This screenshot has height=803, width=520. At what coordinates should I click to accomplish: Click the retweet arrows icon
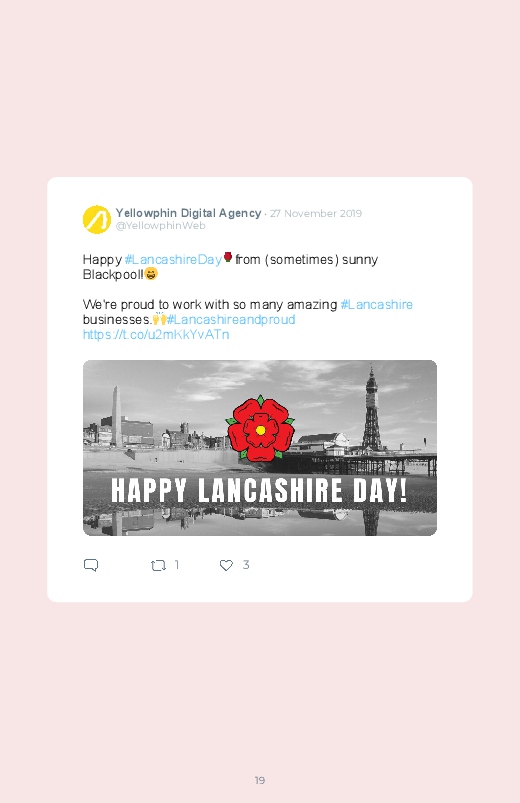[158, 565]
